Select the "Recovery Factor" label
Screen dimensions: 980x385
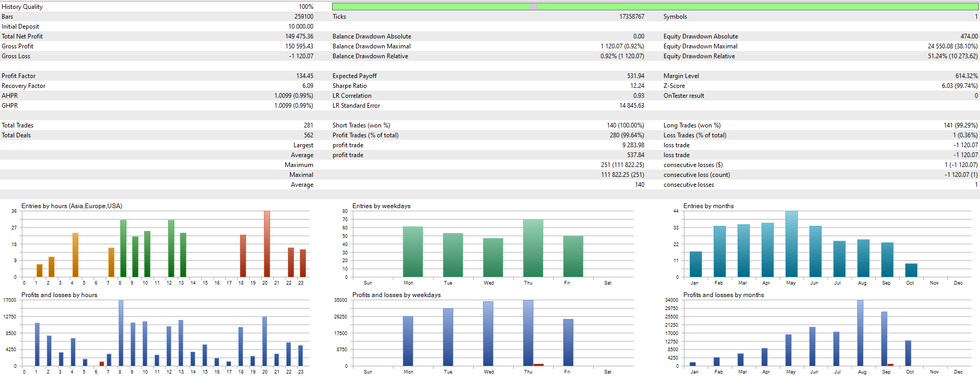(x=23, y=86)
